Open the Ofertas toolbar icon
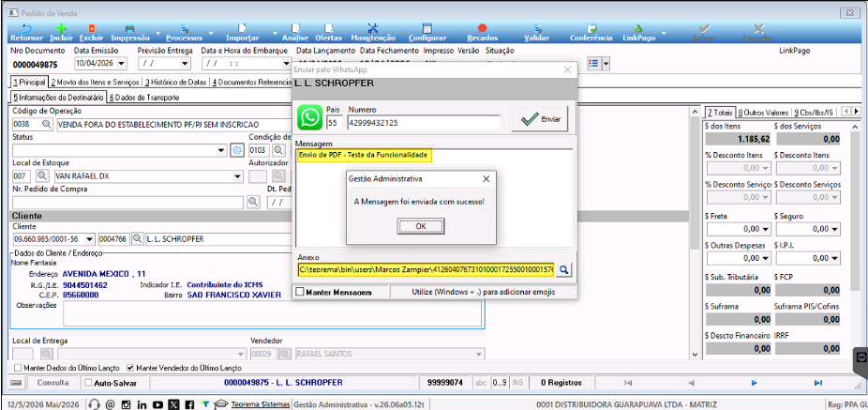 click(x=328, y=28)
